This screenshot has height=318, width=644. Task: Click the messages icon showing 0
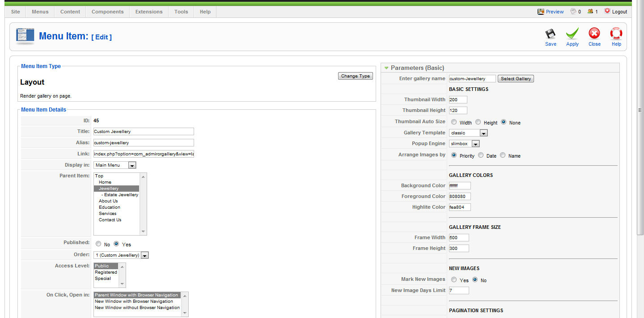click(573, 12)
